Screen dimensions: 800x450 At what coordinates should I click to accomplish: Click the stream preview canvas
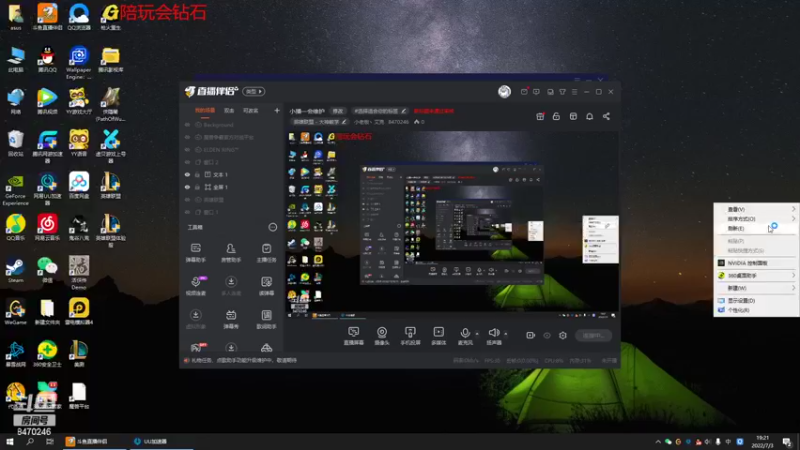pos(452,224)
